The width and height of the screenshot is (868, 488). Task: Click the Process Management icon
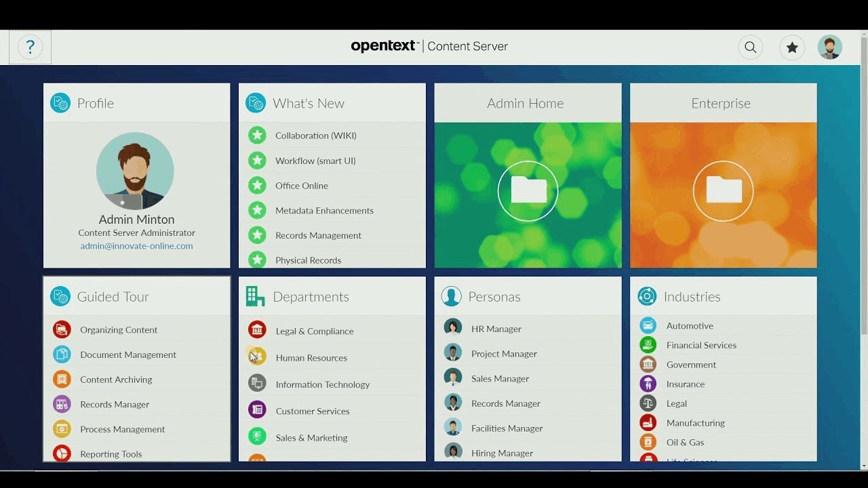(x=62, y=428)
